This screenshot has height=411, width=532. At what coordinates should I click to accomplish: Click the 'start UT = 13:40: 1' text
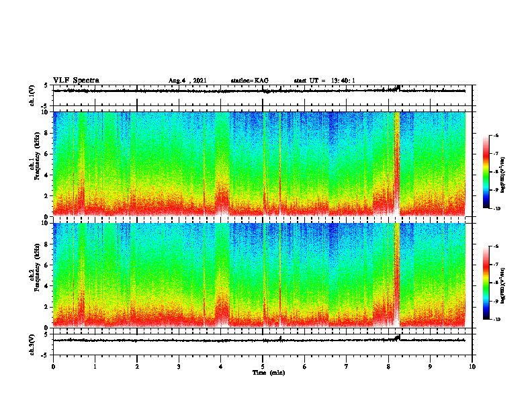(324, 81)
